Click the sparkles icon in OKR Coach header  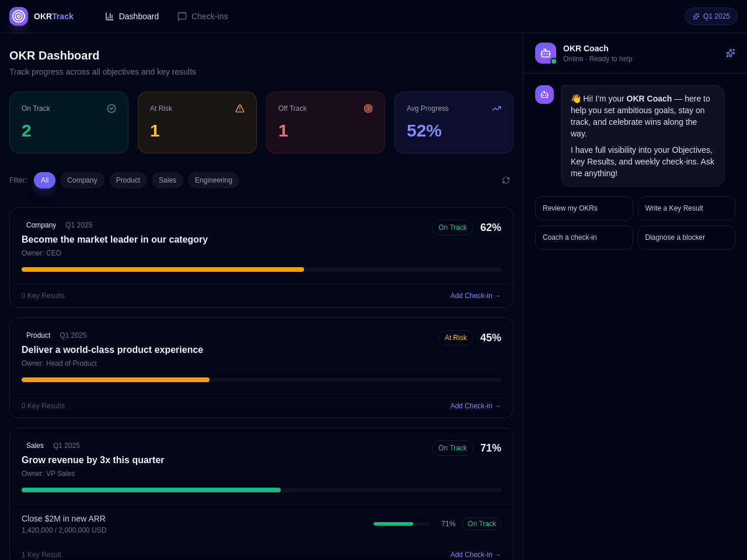[x=731, y=53]
